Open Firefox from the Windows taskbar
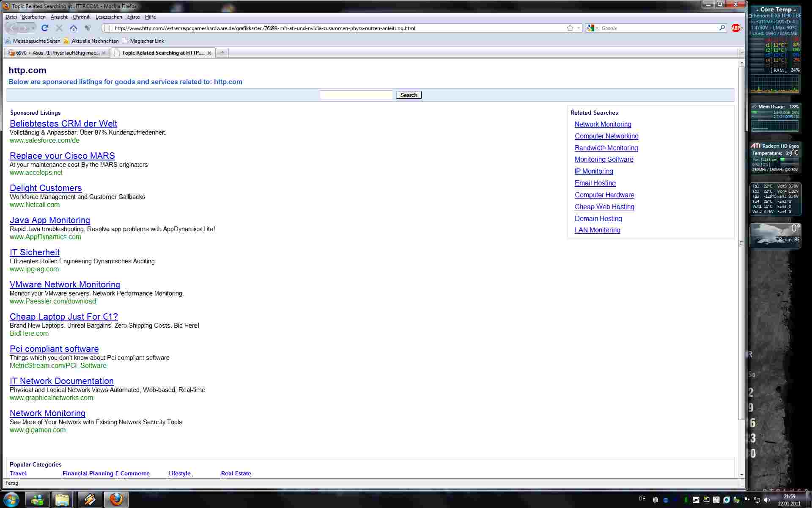The image size is (812, 508). click(116, 500)
